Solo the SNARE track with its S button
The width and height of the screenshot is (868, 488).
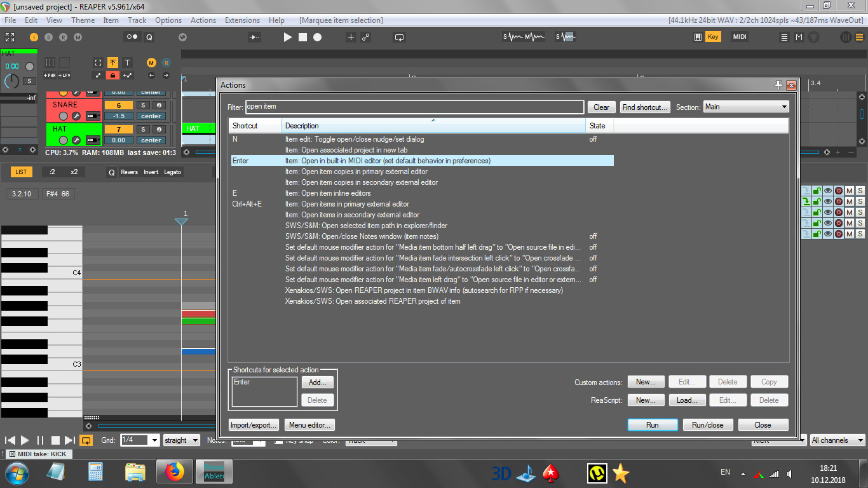pos(143,105)
